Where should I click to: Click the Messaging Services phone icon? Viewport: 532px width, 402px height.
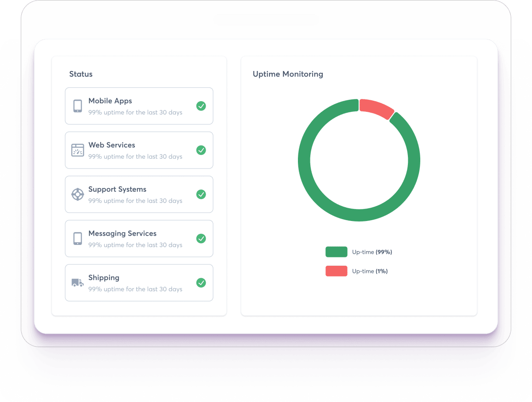tap(78, 238)
